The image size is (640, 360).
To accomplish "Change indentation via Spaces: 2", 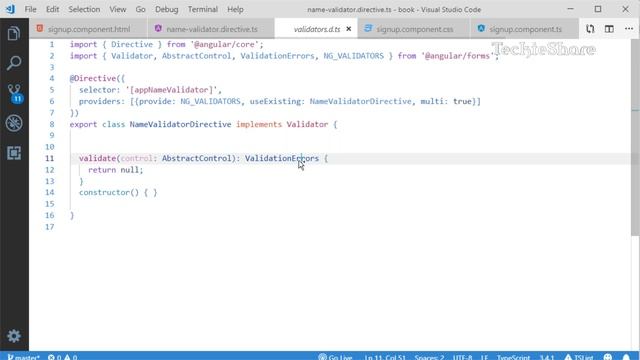I will tap(429, 357).
